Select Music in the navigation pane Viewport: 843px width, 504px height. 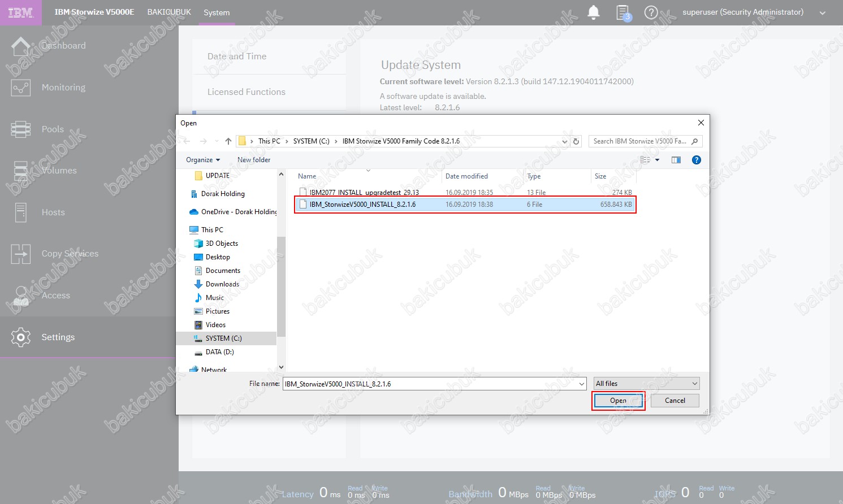tap(215, 298)
